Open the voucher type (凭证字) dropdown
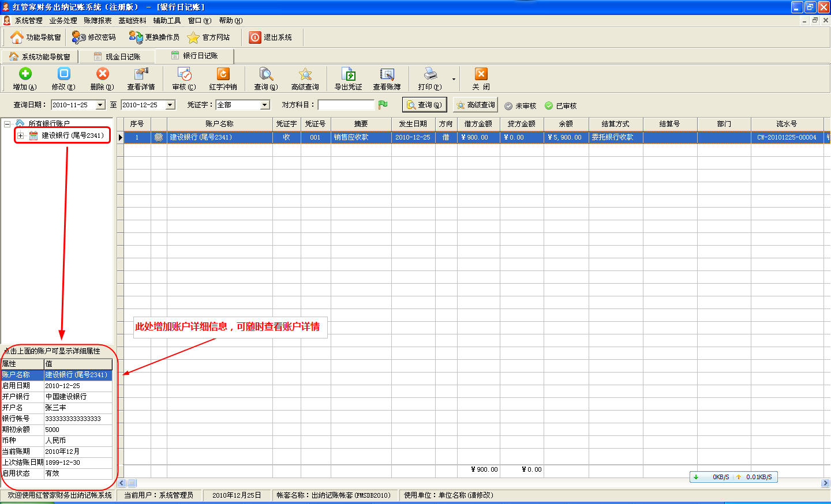Viewport: 831px width, 504px height. pos(265,105)
